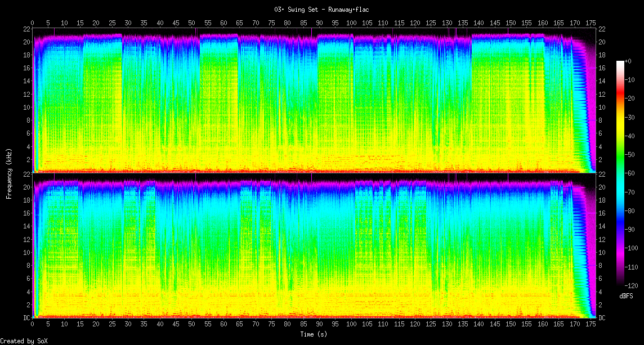The width and height of the screenshot is (644, 345).
Task: Select the -120 label on the color scale
Action: (633, 285)
